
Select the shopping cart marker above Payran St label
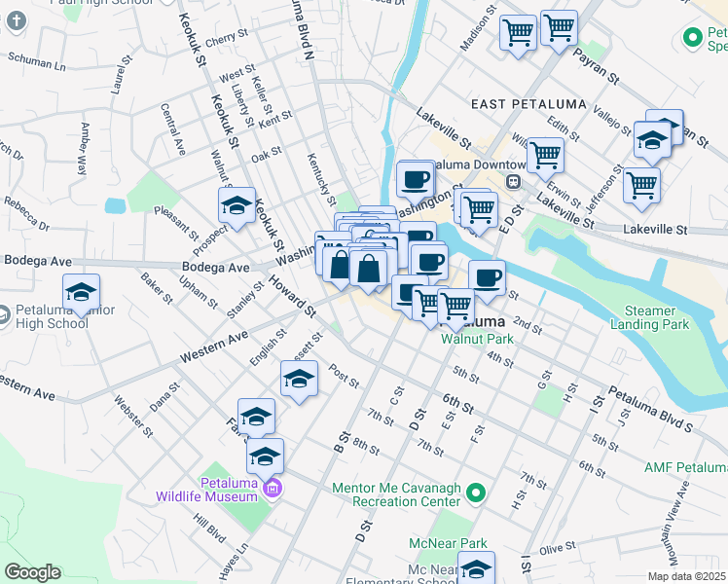559,30
